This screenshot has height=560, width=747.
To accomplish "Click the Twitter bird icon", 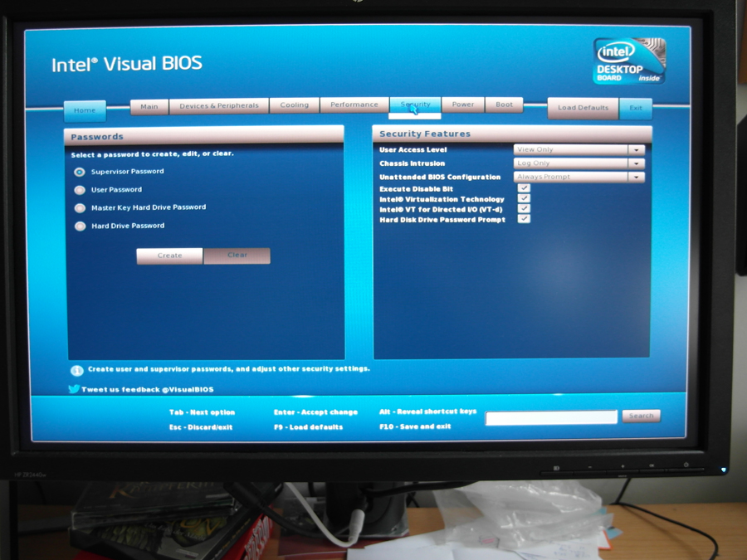I will click(x=74, y=389).
